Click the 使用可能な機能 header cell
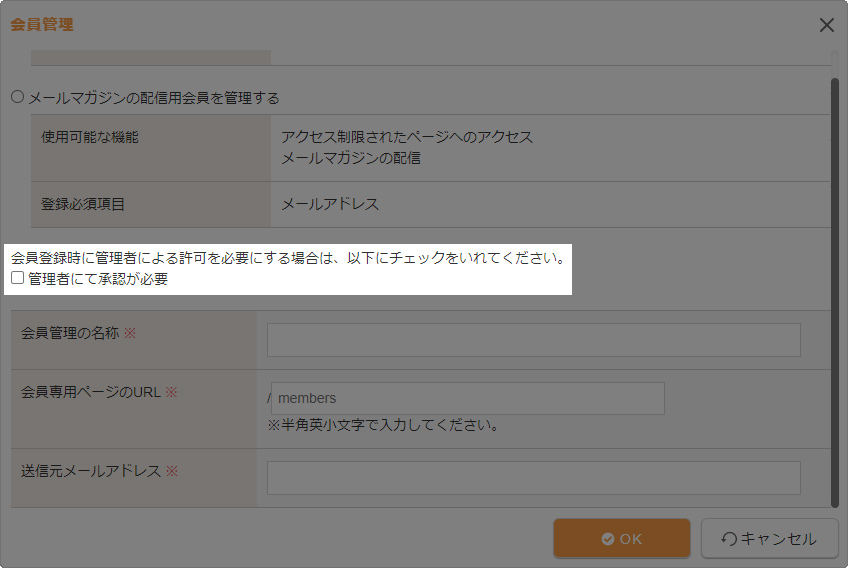Viewport: 848px width, 568px height. [90, 137]
